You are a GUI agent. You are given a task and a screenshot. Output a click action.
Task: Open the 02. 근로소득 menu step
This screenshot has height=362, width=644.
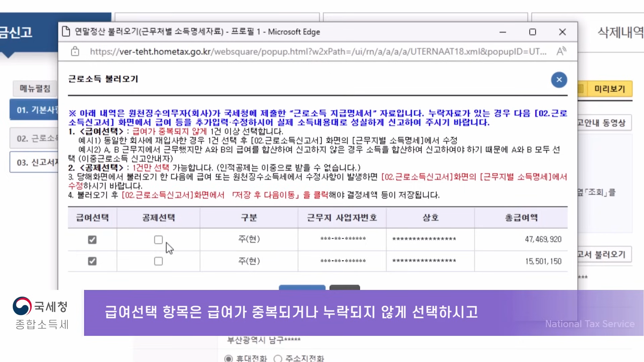(x=34, y=138)
